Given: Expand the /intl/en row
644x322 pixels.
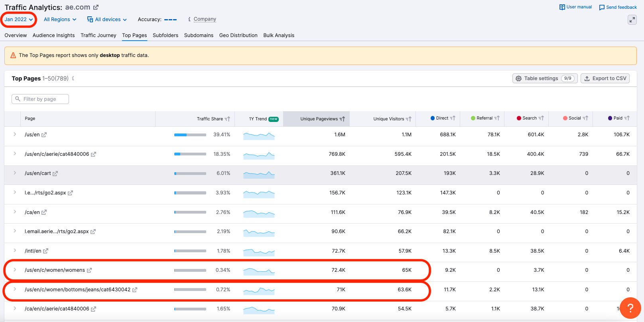Looking at the screenshot, I should click(15, 250).
